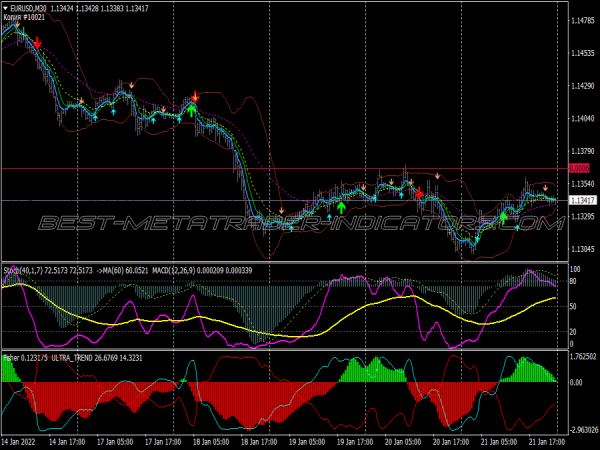600x450 pixels.
Task: Click the 17 Jan 05:00 time label
Action: (x=115, y=442)
